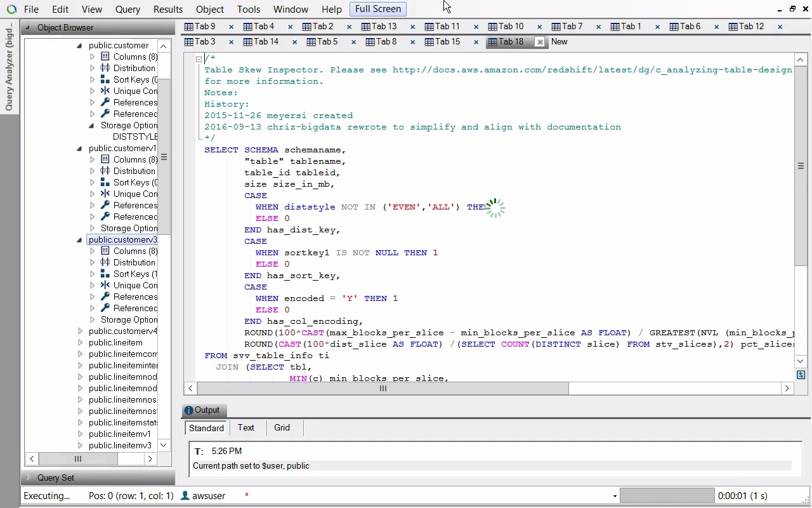Collapse the comment block fold marker
This screenshot has height=508, width=812.
[x=199, y=59]
